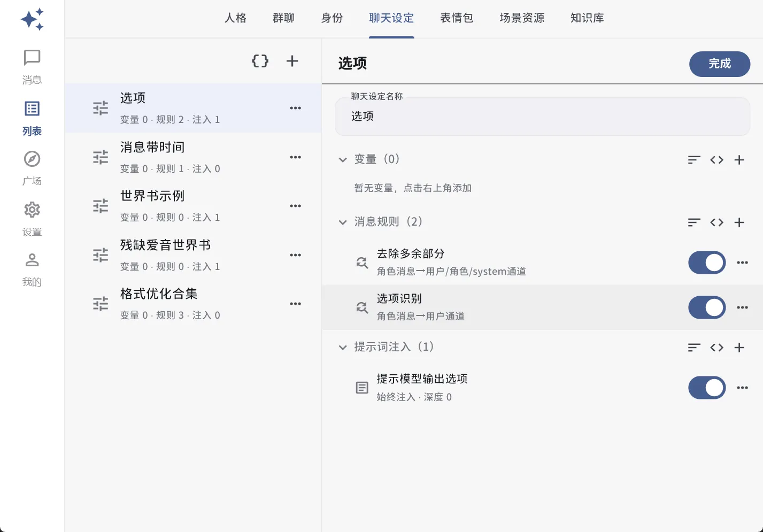This screenshot has height=532, width=763.
Task: Disable the 提示模型输出选项 injection switch
Action: pos(707,388)
